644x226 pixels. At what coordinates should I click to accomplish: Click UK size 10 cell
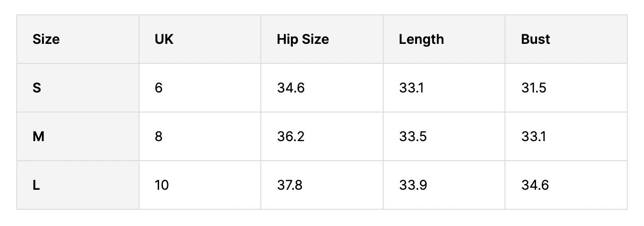point(161,185)
